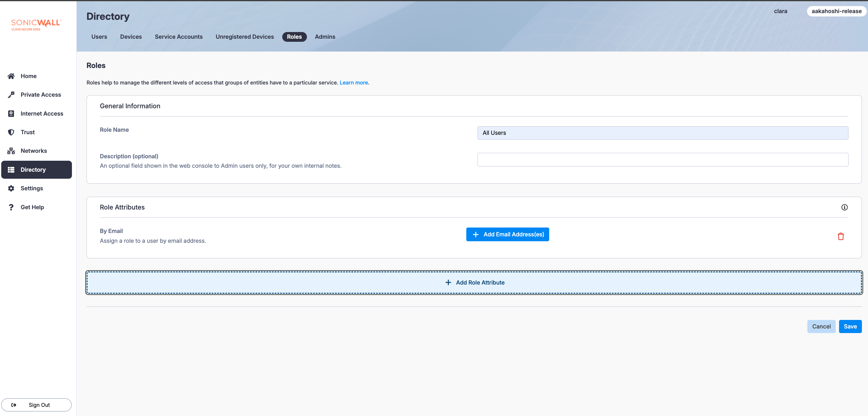Switch to the Users tab
Viewport: 868px width, 416px height.
coord(99,37)
